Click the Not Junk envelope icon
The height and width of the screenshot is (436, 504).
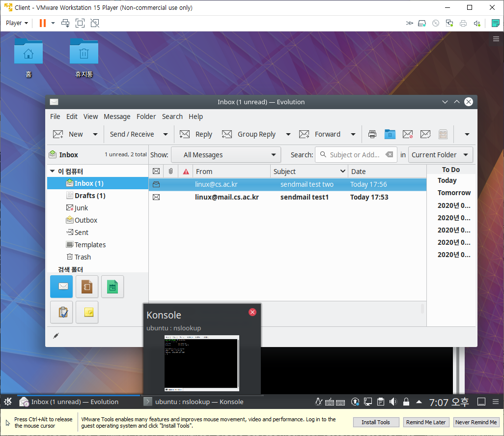(425, 134)
